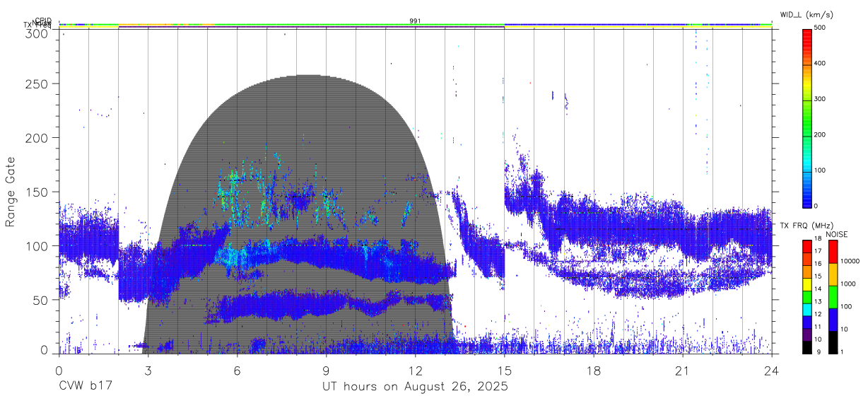Click the 'Range Gate' y-axis title

[11, 192]
